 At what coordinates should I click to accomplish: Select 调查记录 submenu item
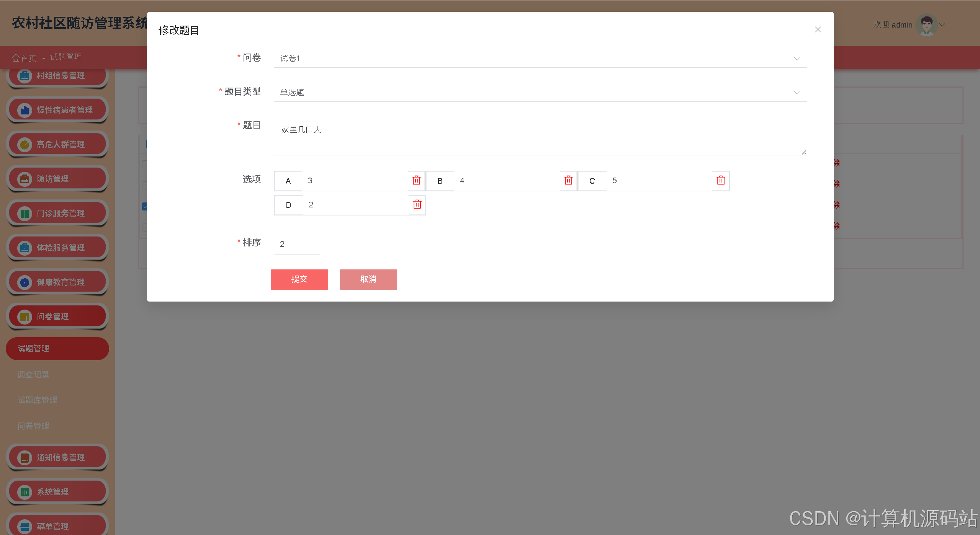pos(33,375)
